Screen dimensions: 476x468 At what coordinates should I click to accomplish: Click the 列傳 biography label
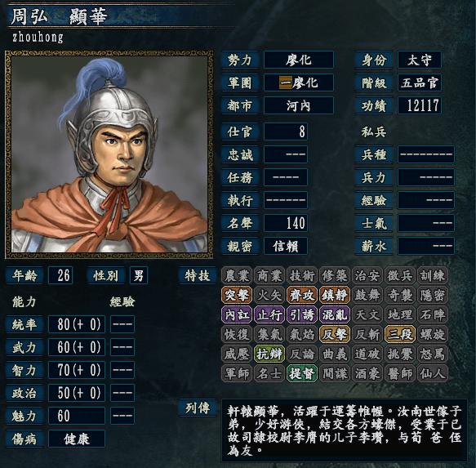(x=198, y=408)
